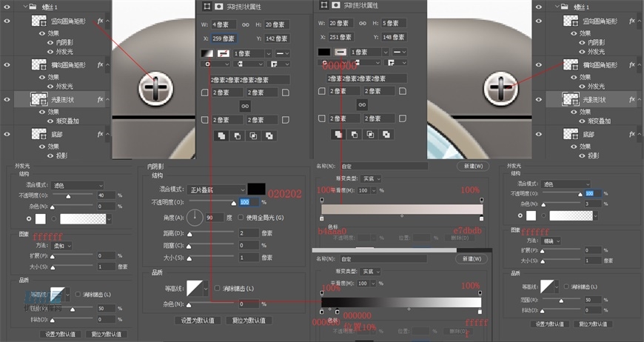Collapse the 螺丝 1 group in the left layers panel
This screenshot has width=644, height=342.
(x=25, y=7)
